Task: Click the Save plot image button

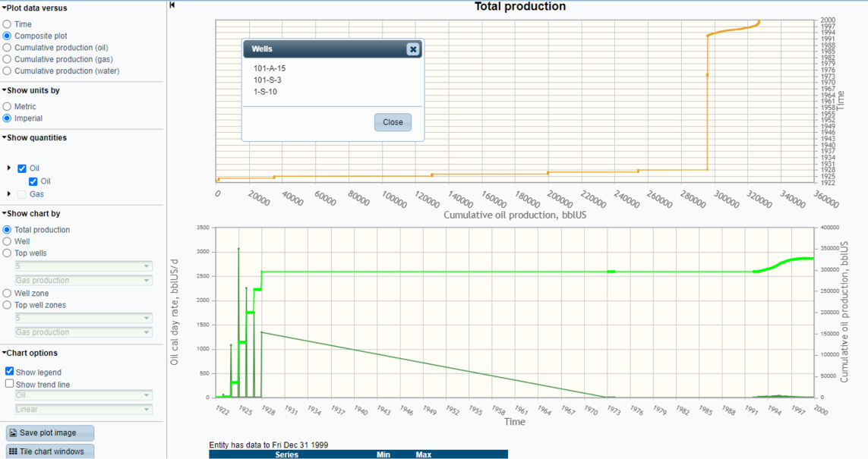Action: (x=50, y=432)
